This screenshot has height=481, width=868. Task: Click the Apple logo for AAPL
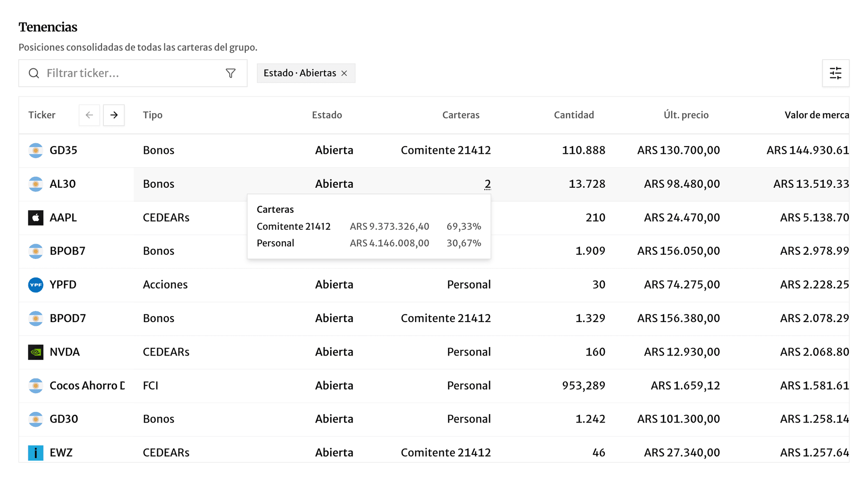coord(36,217)
